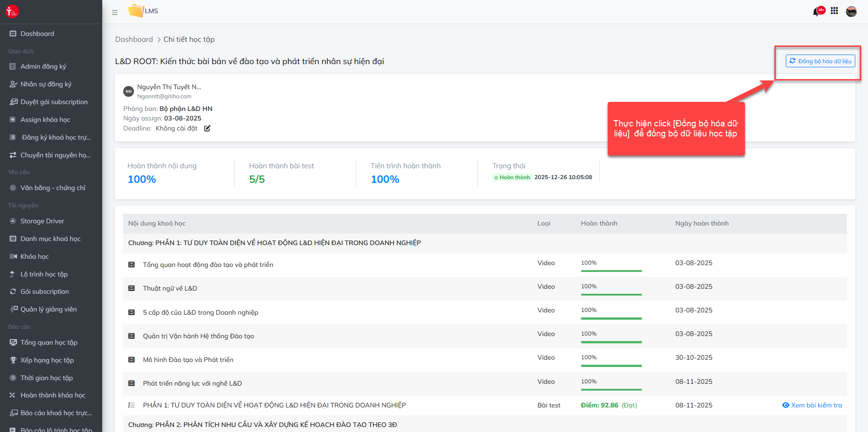The height and width of the screenshot is (432, 868).
Task: Click the Tổng quan hoạt động video row
Action: coord(208,265)
